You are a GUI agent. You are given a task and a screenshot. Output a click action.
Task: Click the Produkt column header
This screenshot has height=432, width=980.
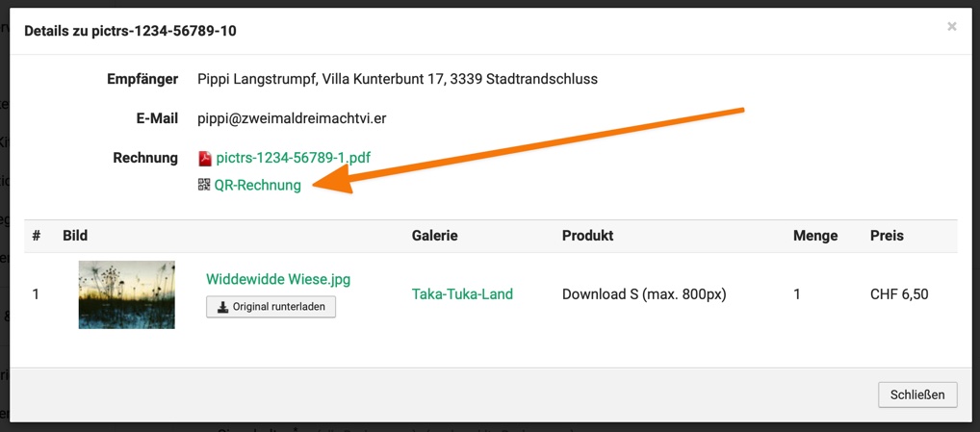pyautogui.click(x=587, y=236)
